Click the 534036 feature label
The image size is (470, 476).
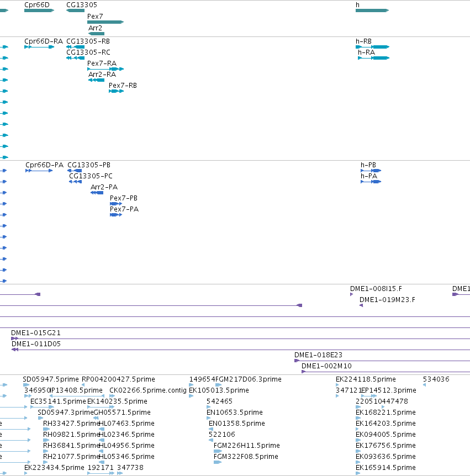[x=436, y=379]
